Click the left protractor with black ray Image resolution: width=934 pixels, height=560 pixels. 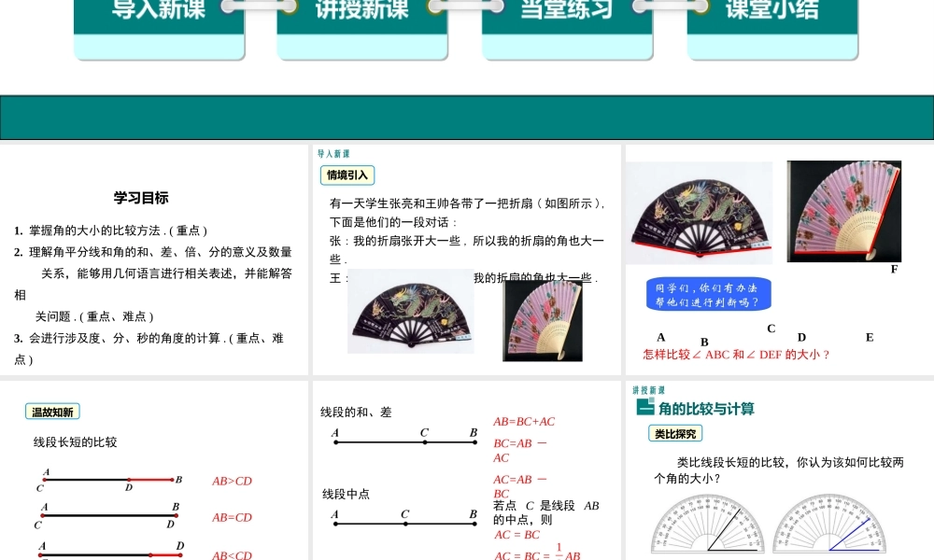[x=707, y=525]
